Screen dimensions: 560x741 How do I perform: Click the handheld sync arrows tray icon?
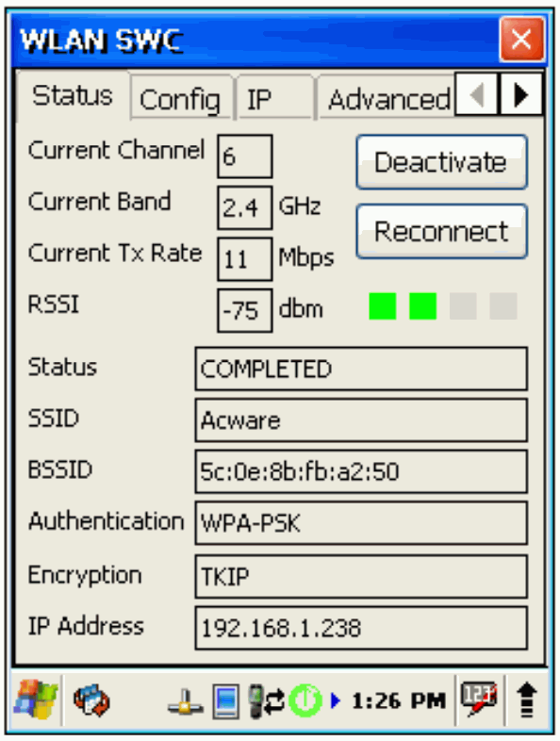(x=266, y=700)
